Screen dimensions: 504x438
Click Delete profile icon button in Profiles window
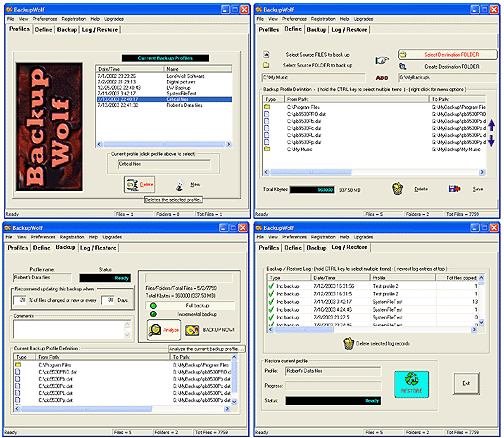pos(132,185)
